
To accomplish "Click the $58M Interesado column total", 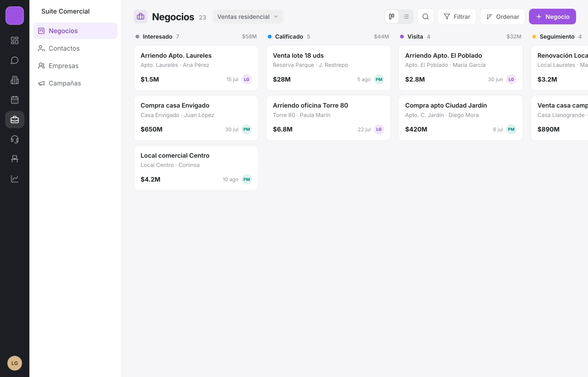I will coord(249,37).
